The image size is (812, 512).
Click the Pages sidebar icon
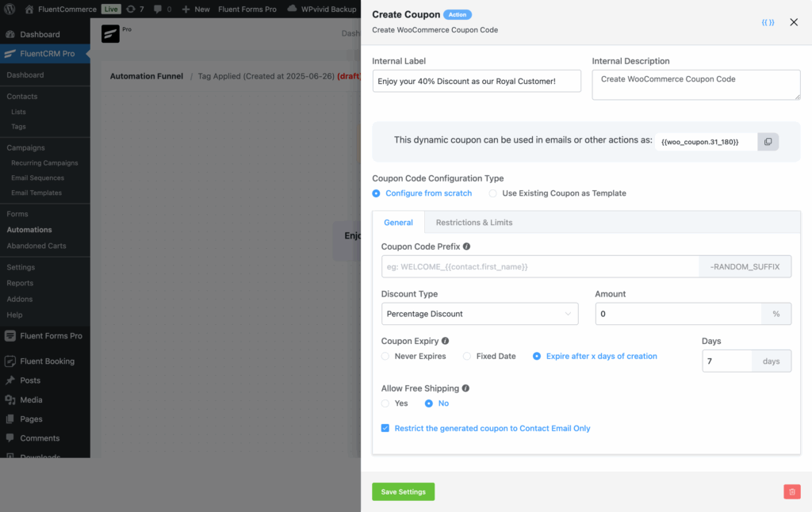[x=10, y=418]
